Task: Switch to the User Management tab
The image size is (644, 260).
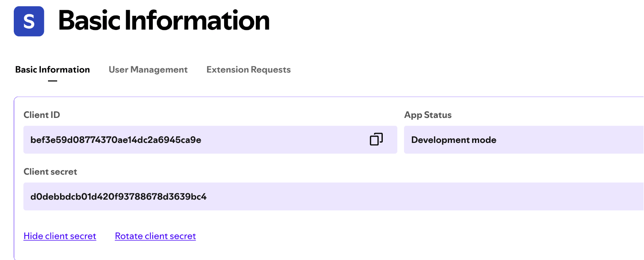Action: coord(148,70)
